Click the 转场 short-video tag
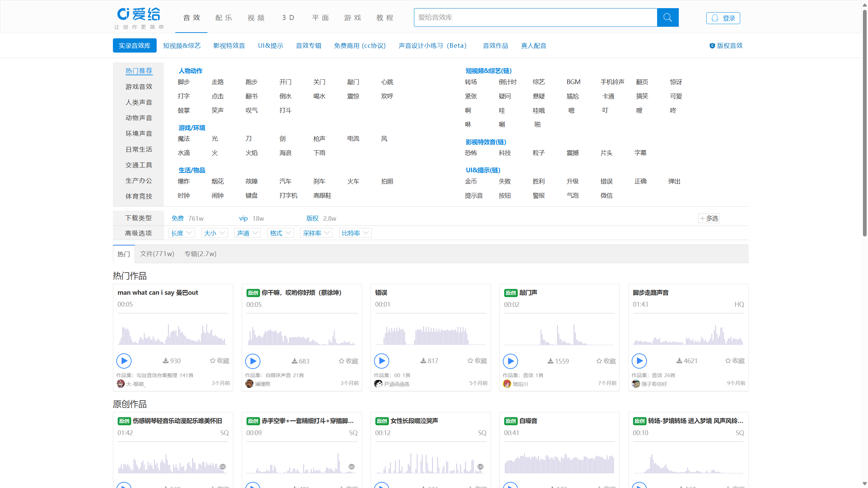Screen dimensions: 868x488 click(471, 82)
